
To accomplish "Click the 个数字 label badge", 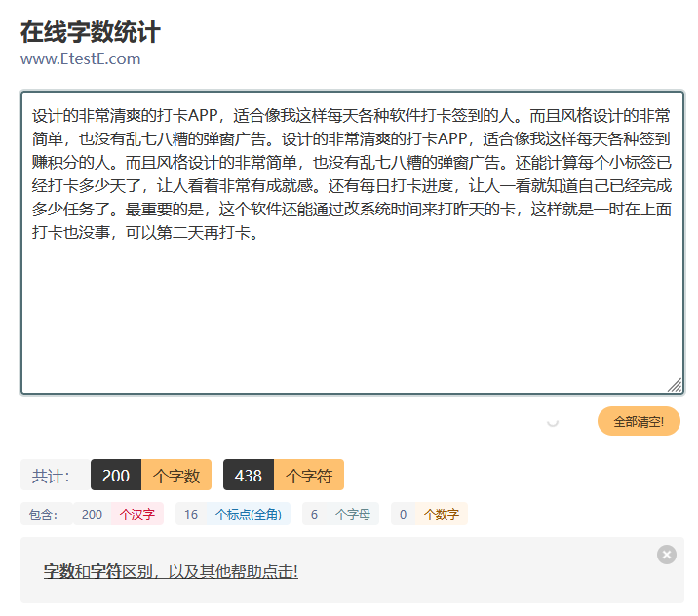I will [442, 514].
